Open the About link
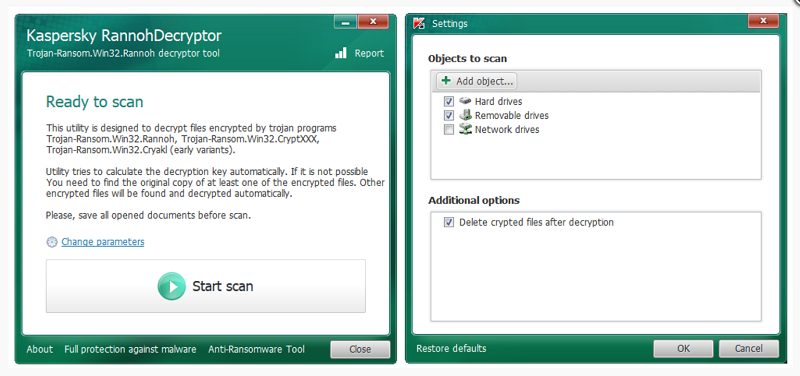This screenshot has height=376, width=800. coord(39,349)
